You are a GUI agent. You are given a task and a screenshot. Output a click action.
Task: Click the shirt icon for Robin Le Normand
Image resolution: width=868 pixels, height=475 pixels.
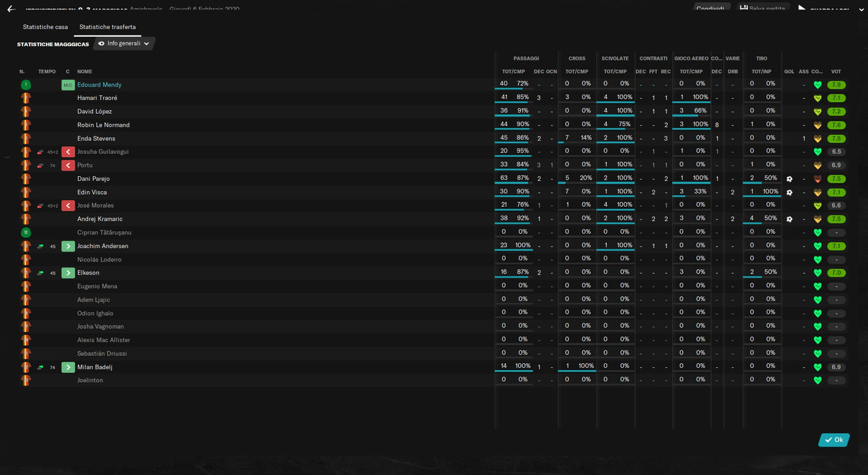(26, 125)
